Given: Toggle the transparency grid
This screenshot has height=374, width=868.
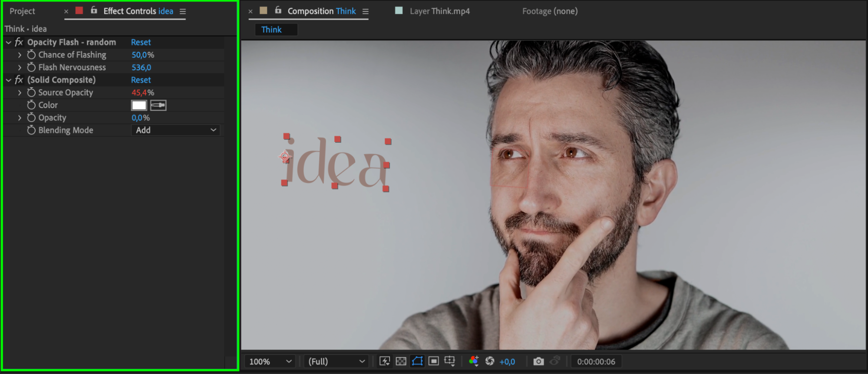Looking at the screenshot, I should click(401, 361).
